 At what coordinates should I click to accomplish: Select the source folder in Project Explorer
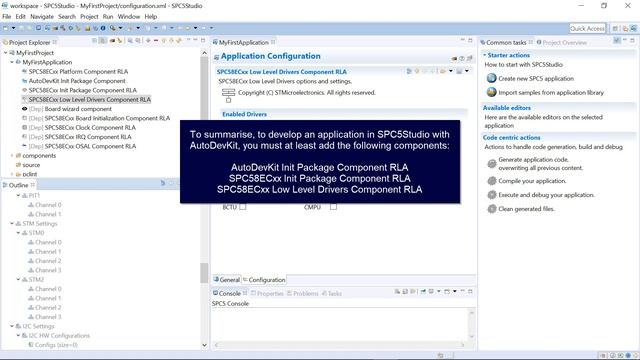click(x=31, y=165)
